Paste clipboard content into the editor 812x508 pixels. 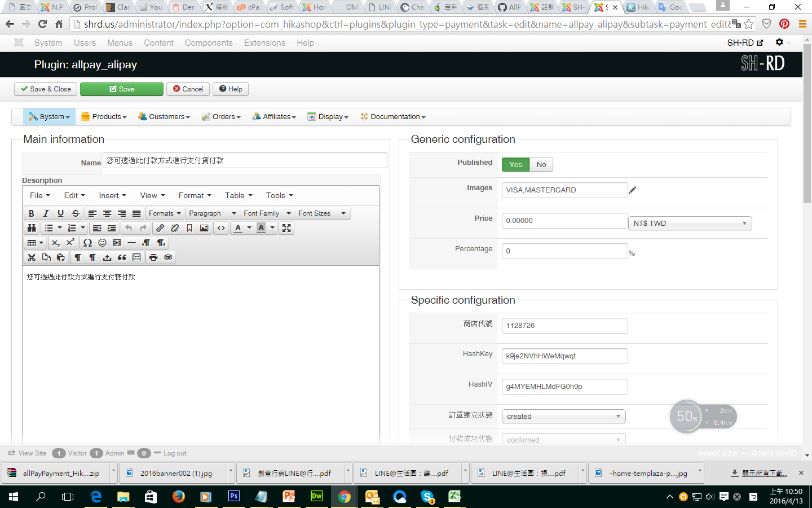click(x=61, y=257)
